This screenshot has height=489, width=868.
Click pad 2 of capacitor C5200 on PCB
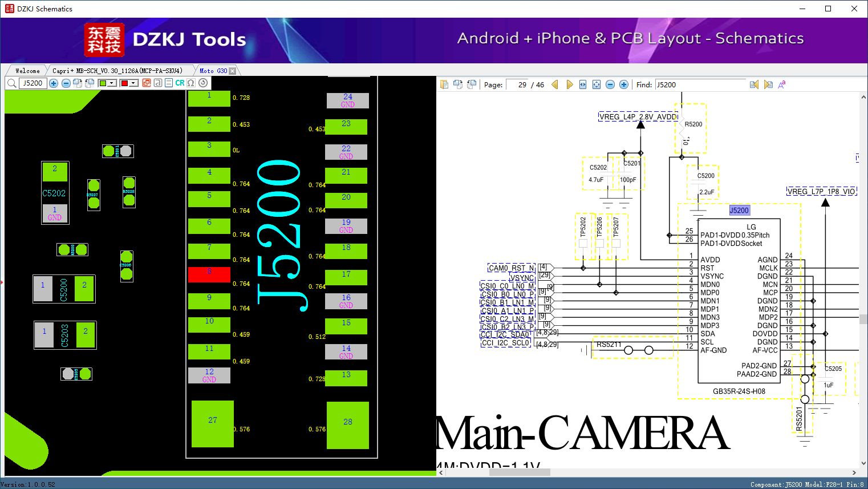pos(84,289)
